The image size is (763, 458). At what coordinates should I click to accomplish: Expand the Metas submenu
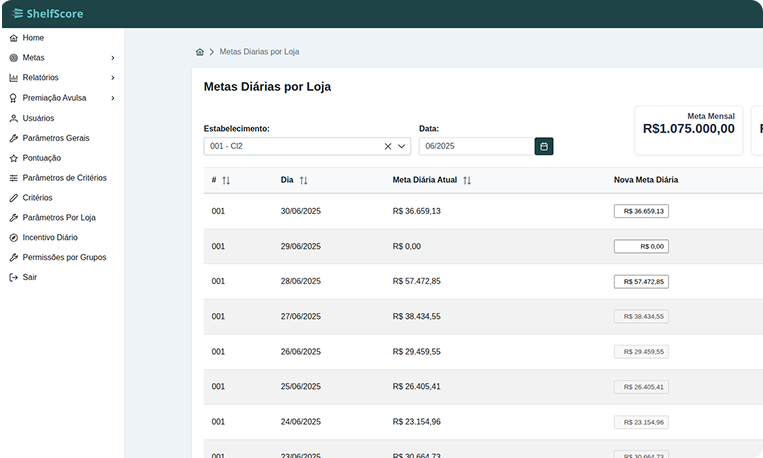click(113, 58)
